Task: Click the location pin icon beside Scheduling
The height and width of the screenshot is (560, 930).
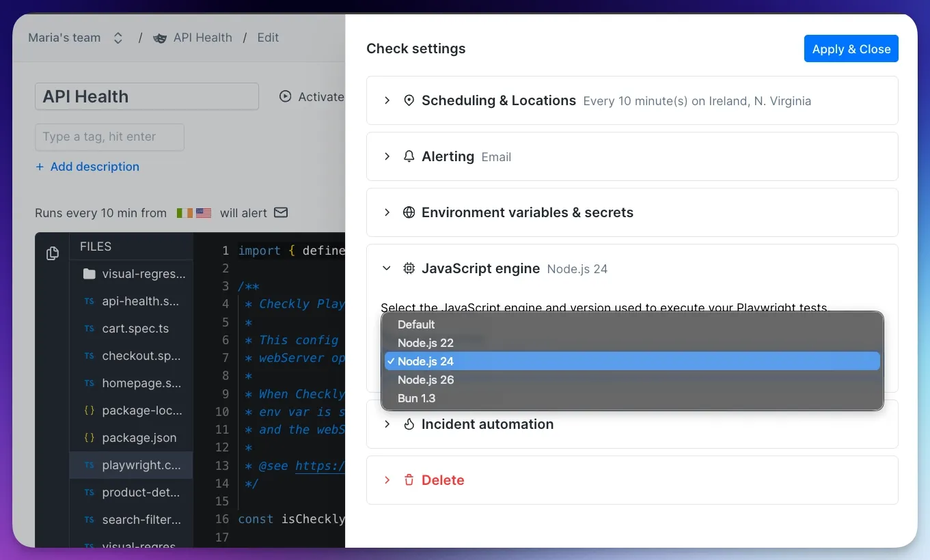Action: tap(409, 100)
